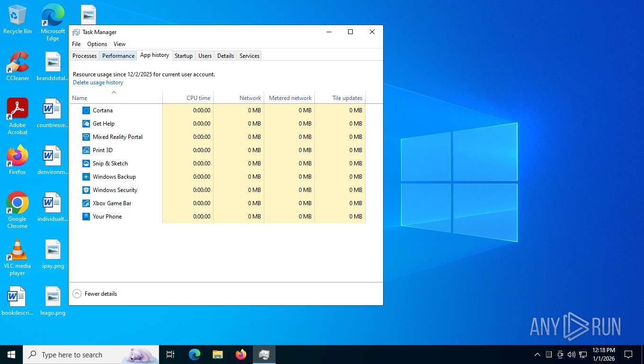Select CCleaner desktop shortcut
Viewport: 644px width, 364px height.
tap(18, 66)
